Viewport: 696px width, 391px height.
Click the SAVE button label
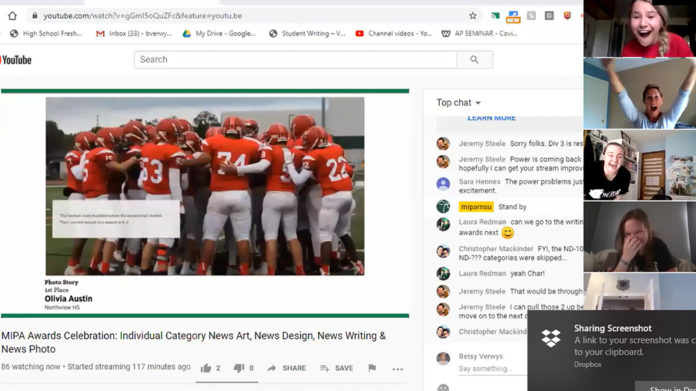click(x=344, y=368)
